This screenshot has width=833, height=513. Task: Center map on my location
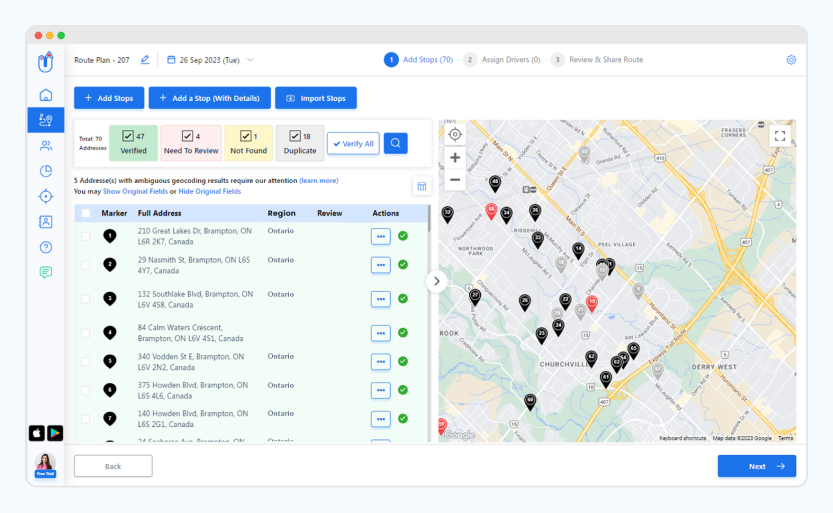tap(455, 135)
